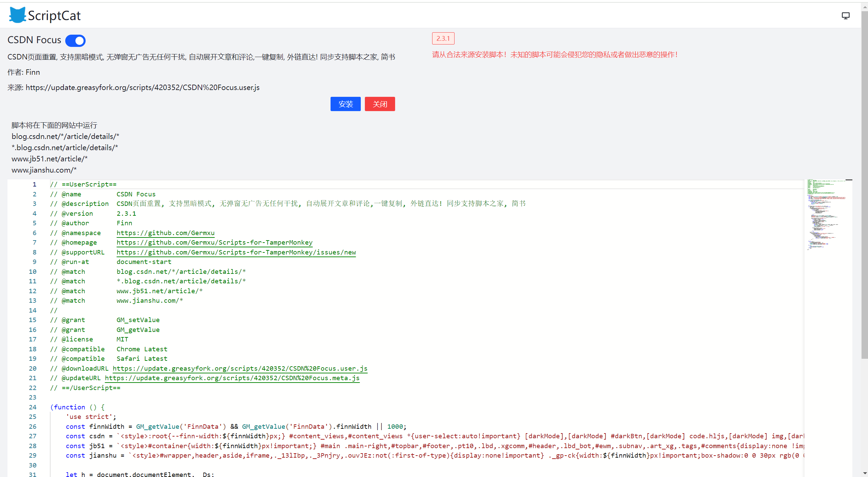The height and width of the screenshot is (477, 868).
Task: Click the source URL greasyfork text
Action: (142, 88)
